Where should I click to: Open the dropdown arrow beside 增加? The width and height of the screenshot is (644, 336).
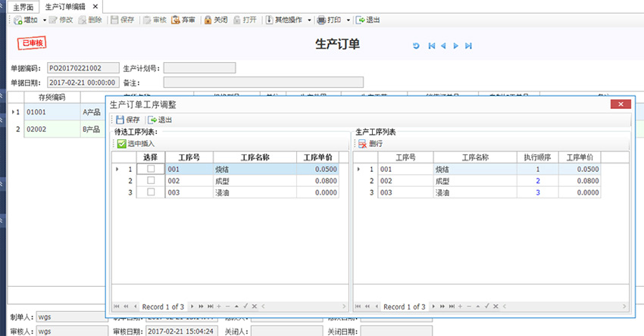point(45,20)
